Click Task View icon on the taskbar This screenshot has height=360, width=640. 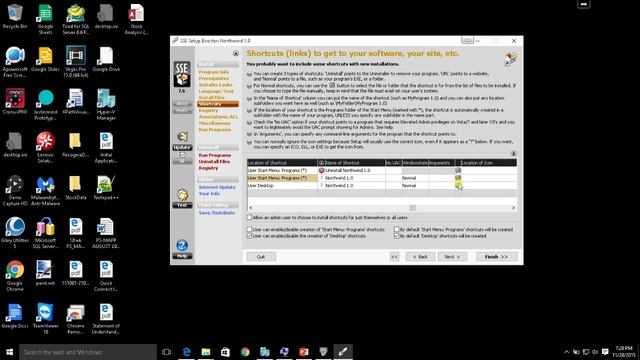(167, 352)
